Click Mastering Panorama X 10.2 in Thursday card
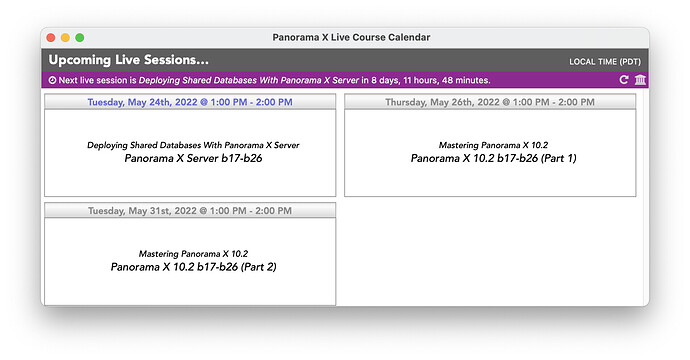The width and height of the screenshot is (690, 360). tap(493, 145)
